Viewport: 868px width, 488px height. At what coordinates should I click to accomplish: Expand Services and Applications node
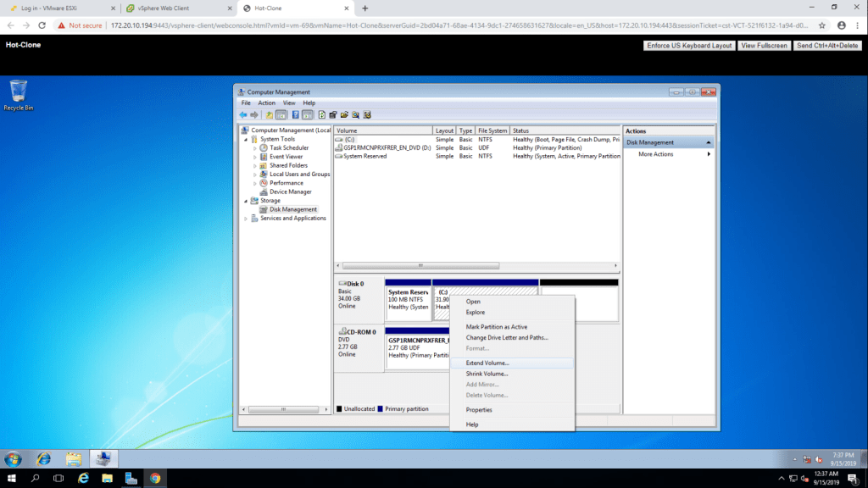tap(246, 219)
